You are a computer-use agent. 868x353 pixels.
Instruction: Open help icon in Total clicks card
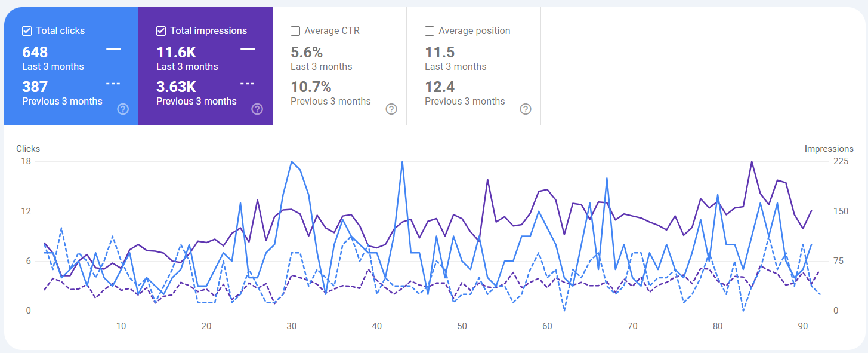pyautogui.click(x=123, y=109)
